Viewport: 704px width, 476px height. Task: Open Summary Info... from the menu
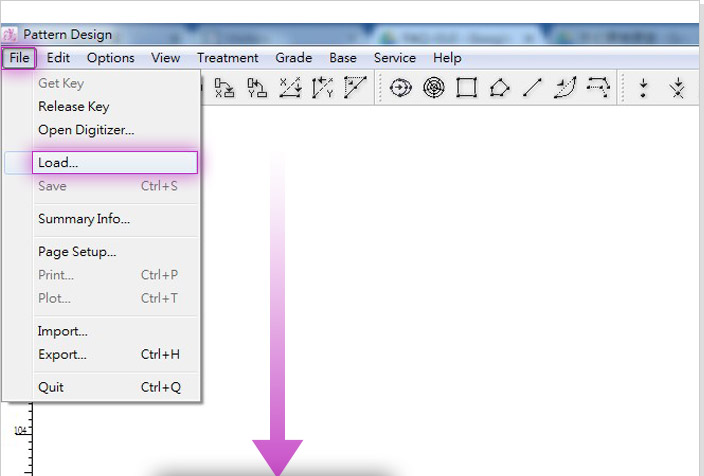pyautogui.click(x=83, y=219)
